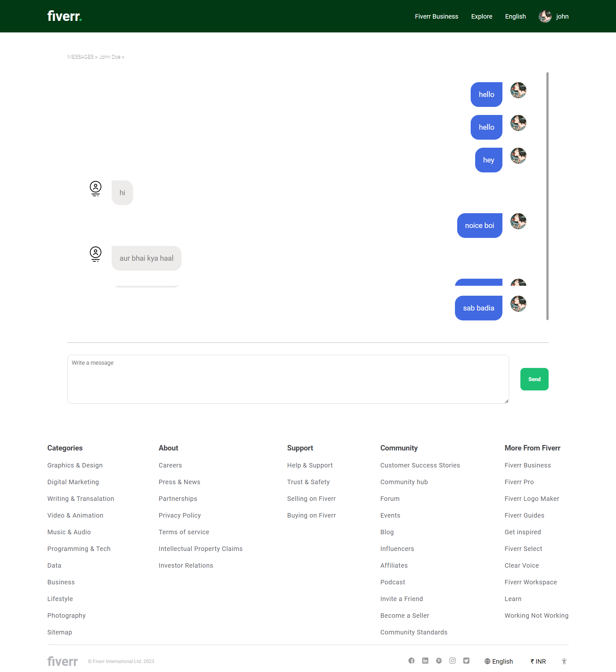Screen dimensions: 616x672
Task: Click the Send button
Action: click(534, 379)
